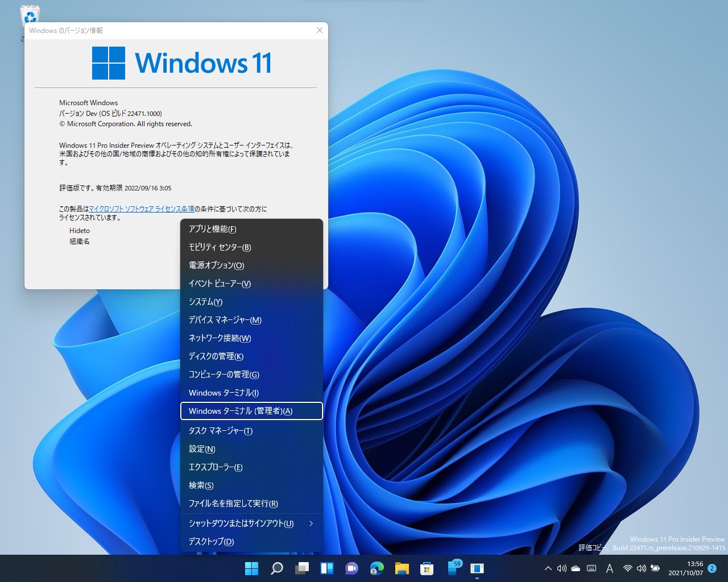This screenshot has width=728, height=582.
Task: Open quick settings via the battery icon
Action: point(656,568)
